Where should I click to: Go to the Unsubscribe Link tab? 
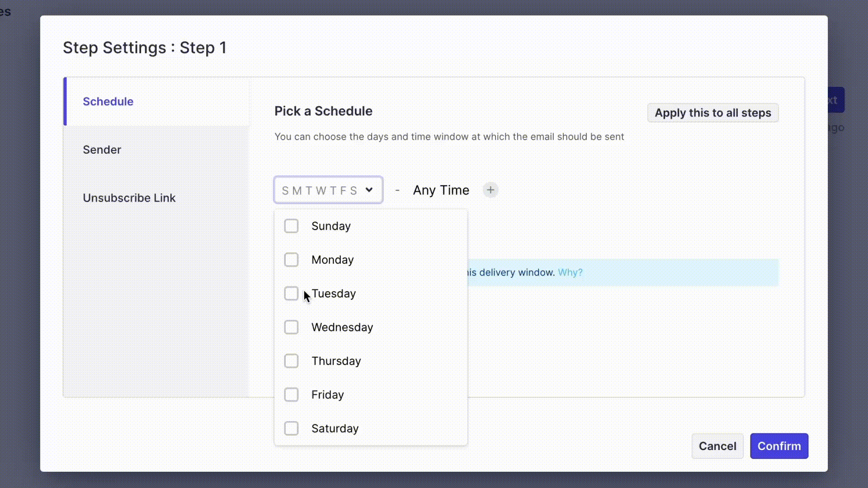click(156, 198)
